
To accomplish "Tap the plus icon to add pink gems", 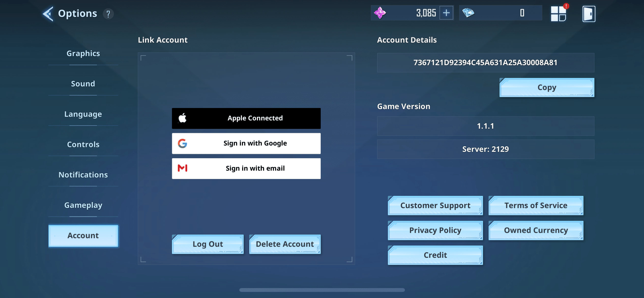I will pyautogui.click(x=446, y=13).
